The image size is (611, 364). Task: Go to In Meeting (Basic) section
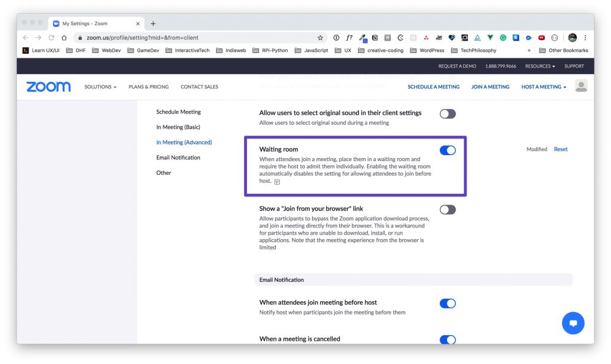click(178, 127)
